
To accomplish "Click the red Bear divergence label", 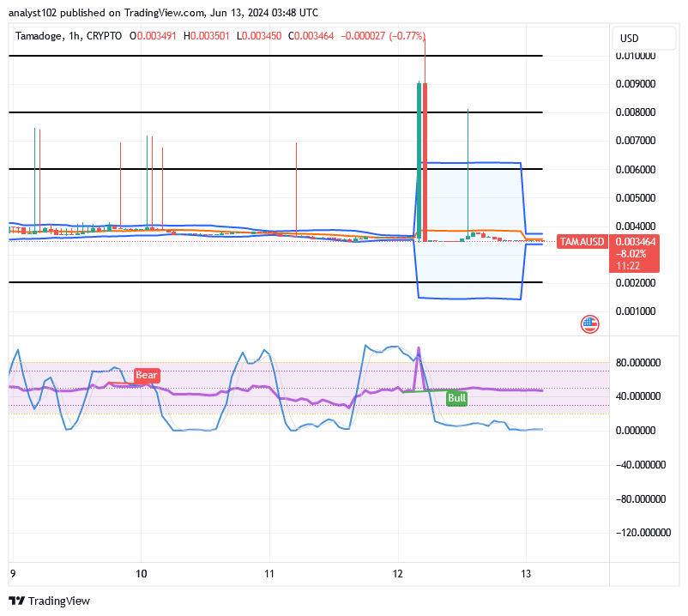I will (x=147, y=375).
